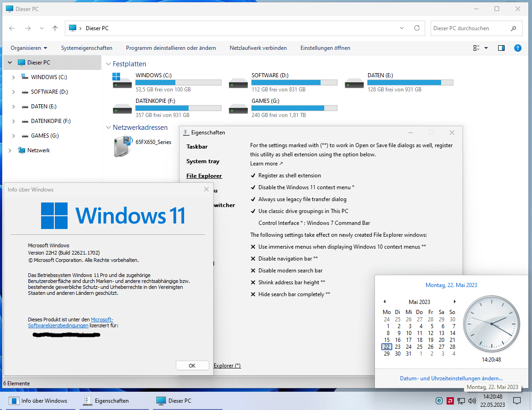This screenshot has width=532, height=410.
Task: Show previous month in calendar
Action: tap(385, 302)
